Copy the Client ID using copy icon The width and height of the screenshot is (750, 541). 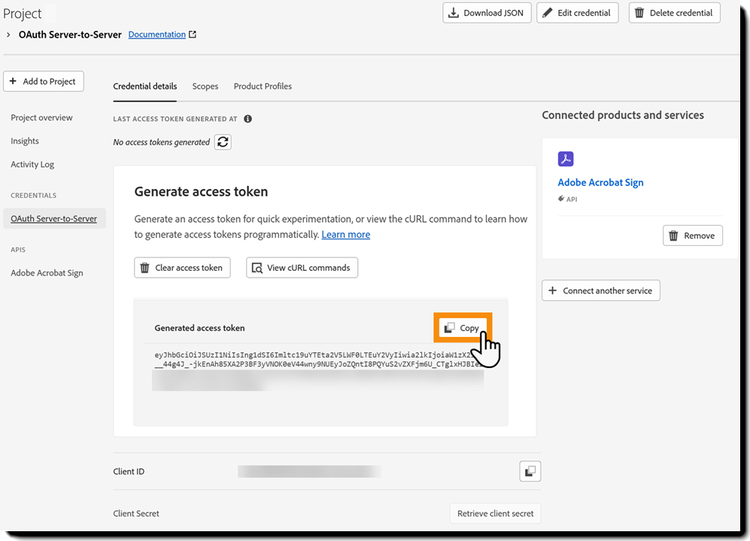click(529, 470)
